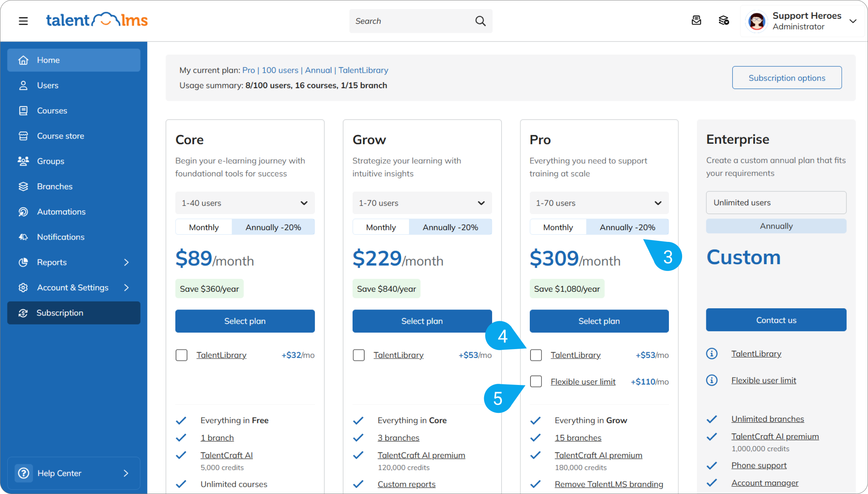
Task: Open Users in sidebar
Action: tap(74, 85)
